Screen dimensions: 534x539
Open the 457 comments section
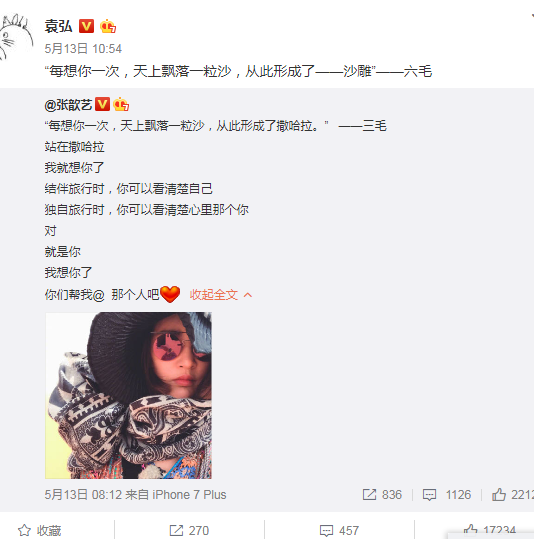pos(339,530)
